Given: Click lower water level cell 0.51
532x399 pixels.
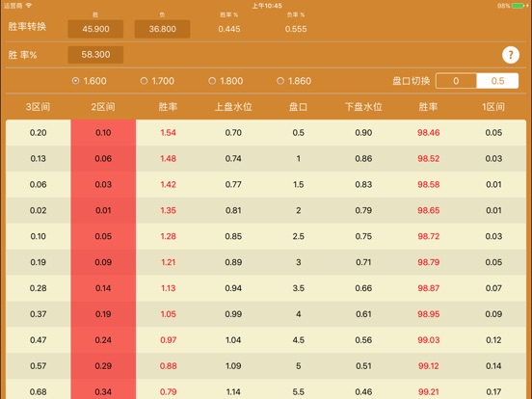Looking at the screenshot, I should pyautogui.click(x=363, y=366).
